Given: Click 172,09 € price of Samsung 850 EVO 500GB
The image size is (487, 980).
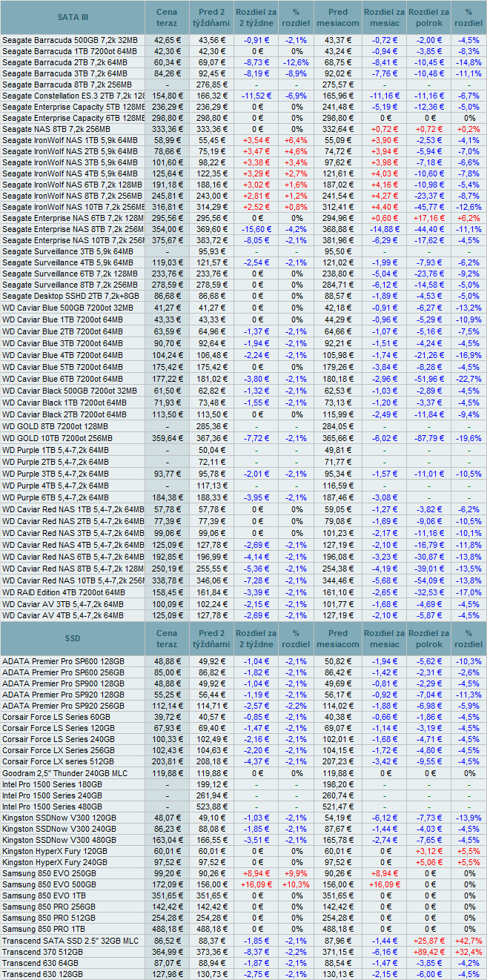Looking at the screenshot, I should [167, 884].
